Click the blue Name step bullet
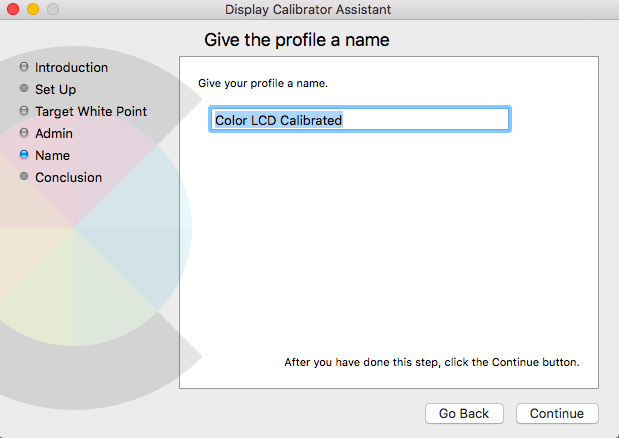Screen dimensions: 619x438 point(24,155)
